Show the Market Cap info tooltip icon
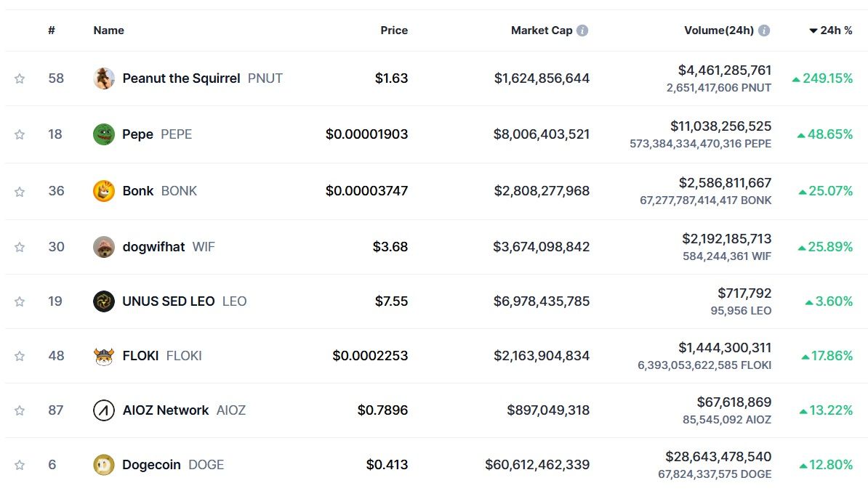The image size is (868, 491). 582,31
